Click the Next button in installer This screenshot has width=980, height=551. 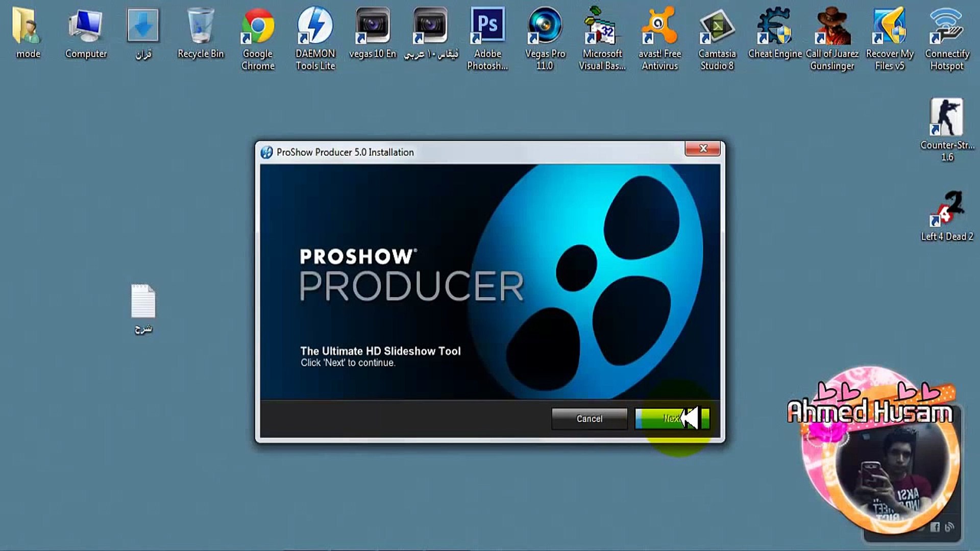[x=672, y=418]
